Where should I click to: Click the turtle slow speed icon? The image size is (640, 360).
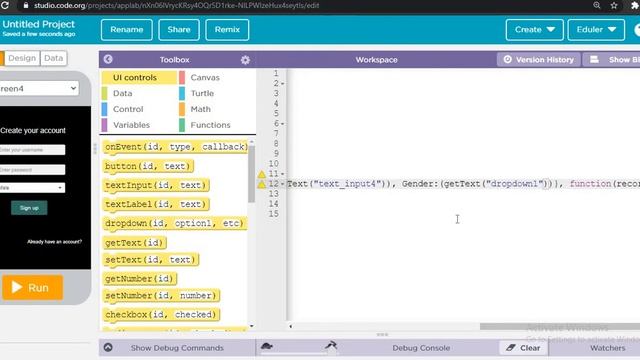click(267, 347)
